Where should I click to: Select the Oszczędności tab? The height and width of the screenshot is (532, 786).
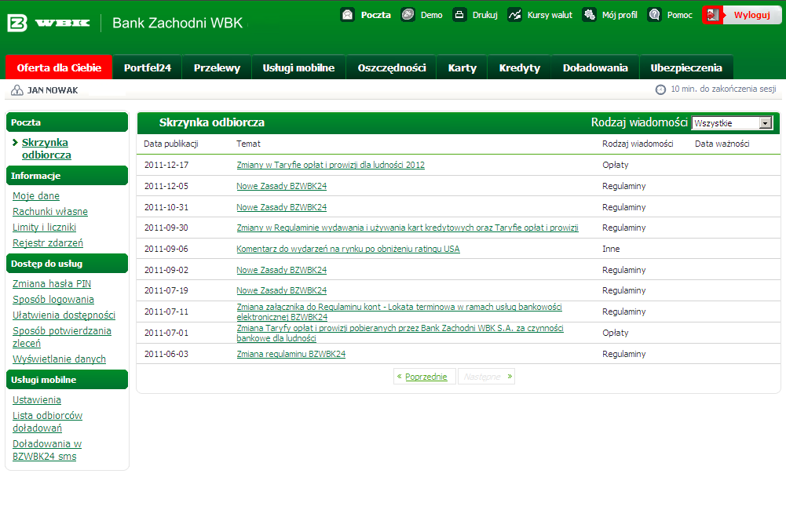point(392,67)
